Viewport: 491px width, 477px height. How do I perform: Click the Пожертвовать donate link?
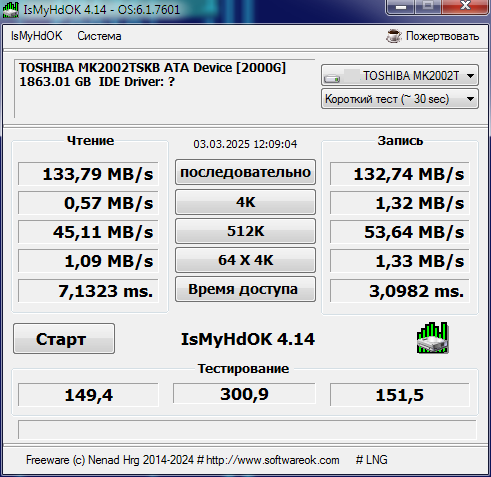tap(442, 36)
